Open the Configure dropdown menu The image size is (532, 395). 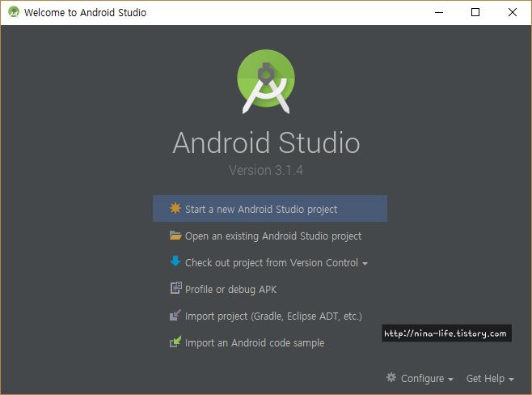pos(420,378)
